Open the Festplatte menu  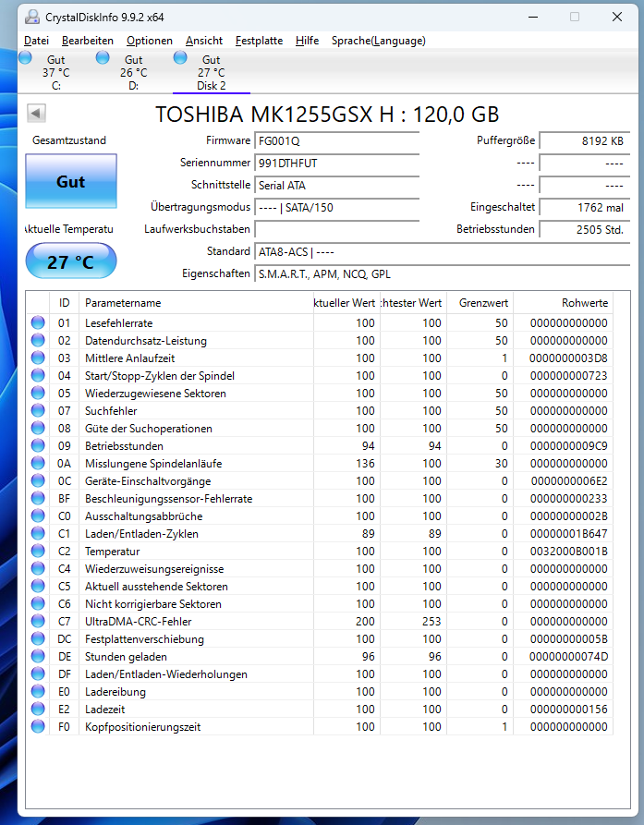pyautogui.click(x=259, y=41)
